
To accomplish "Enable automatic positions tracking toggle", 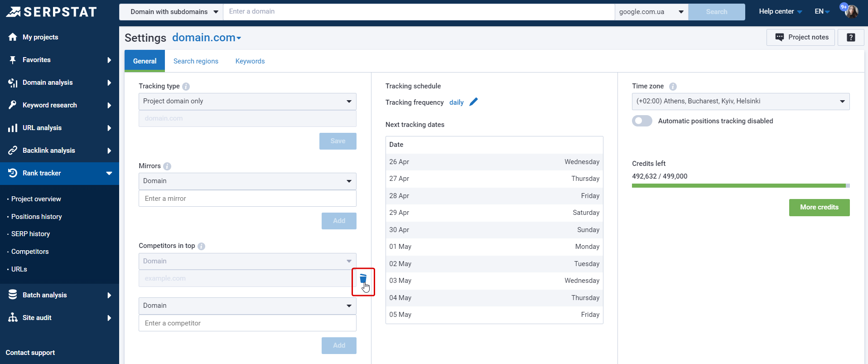I will coord(642,121).
